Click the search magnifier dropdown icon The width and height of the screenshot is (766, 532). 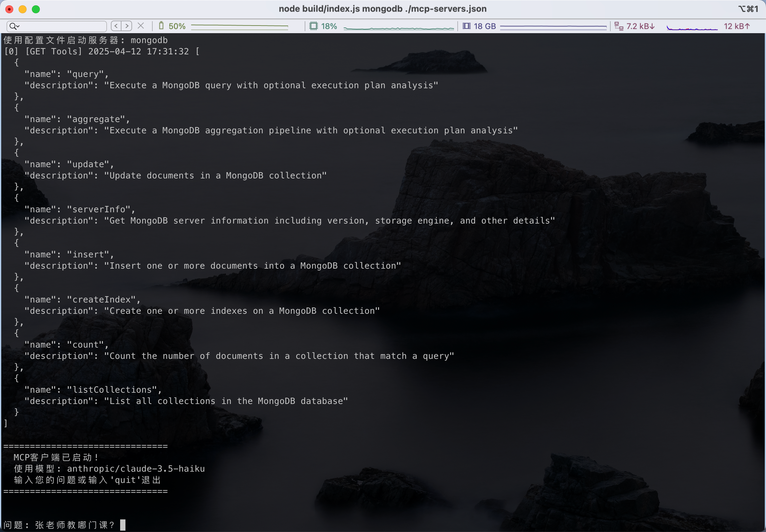[x=14, y=26]
